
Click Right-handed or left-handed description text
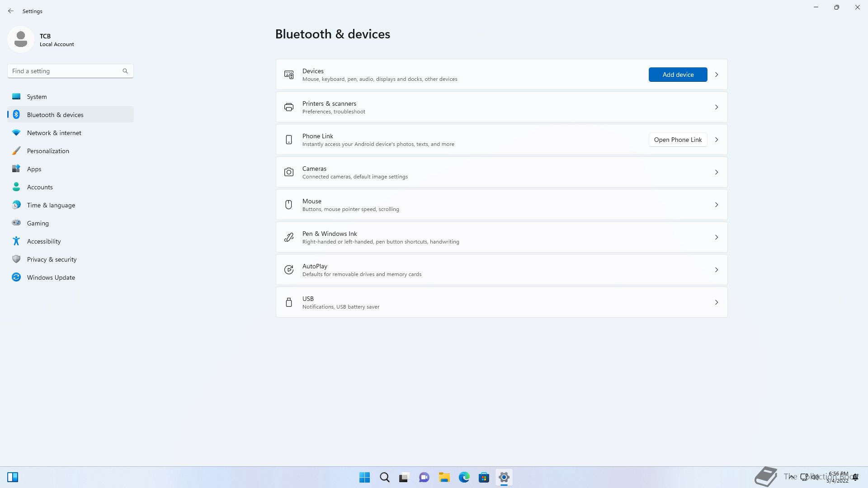click(381, 242)
